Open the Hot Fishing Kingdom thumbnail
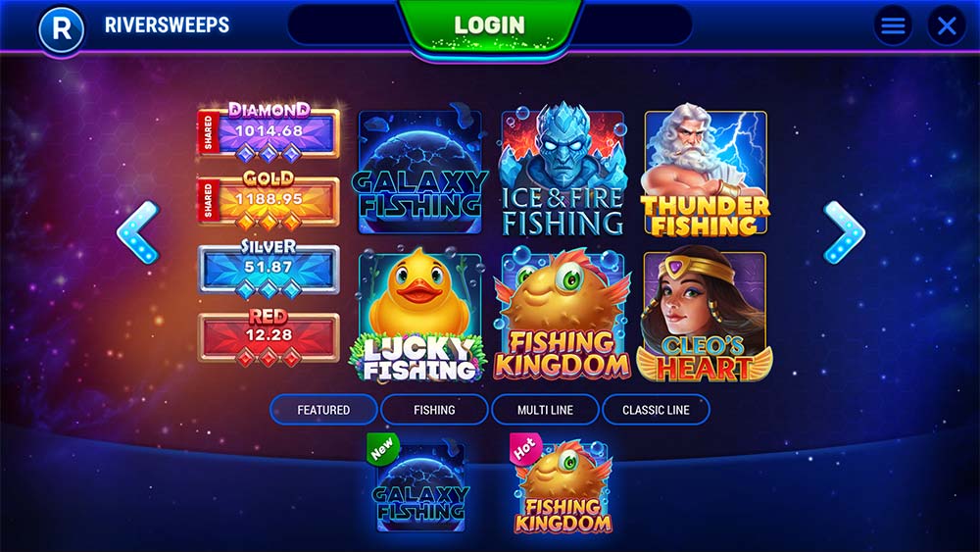Viewport: 980px width, 552px height. click(562, 484)
